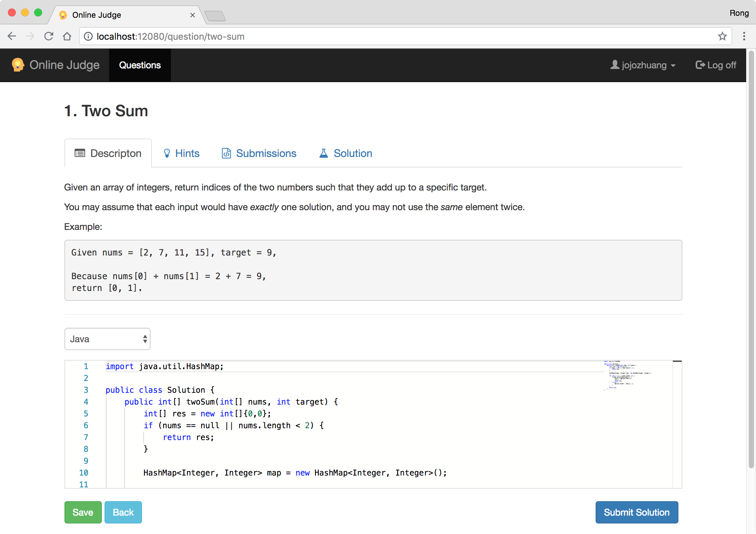Click Submit Solution button

636,512
